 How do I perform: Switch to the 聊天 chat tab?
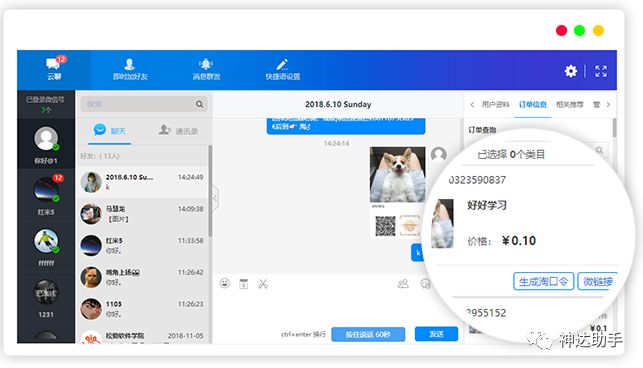(109, 130)
